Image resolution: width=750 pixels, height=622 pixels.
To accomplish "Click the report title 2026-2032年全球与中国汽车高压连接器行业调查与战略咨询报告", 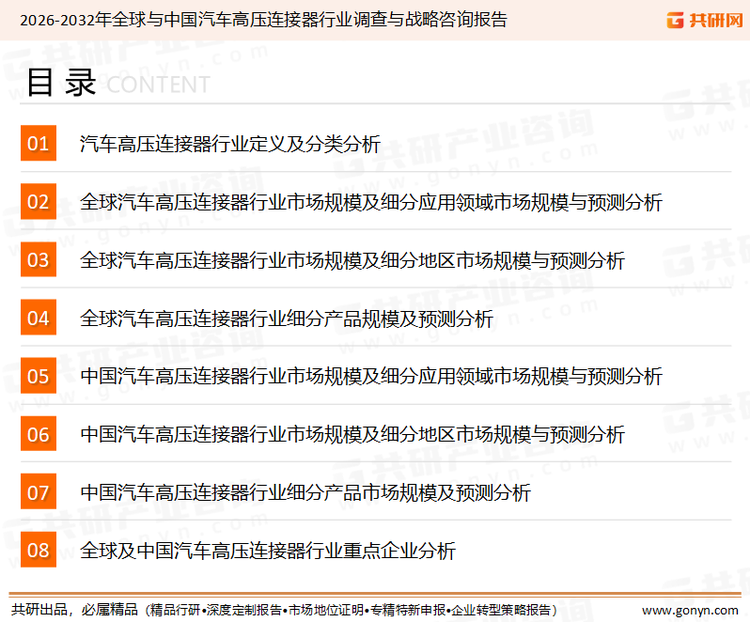I will tap(263, 20).
